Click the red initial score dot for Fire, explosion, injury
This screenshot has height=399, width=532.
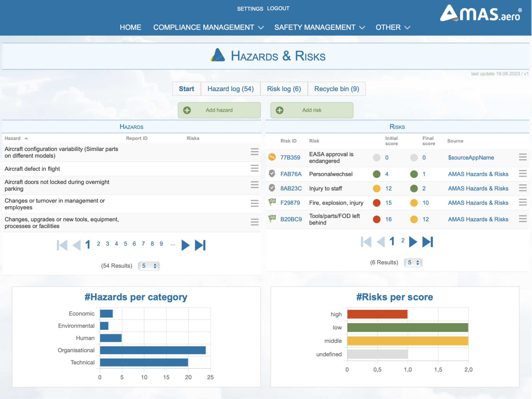(377, 203)
